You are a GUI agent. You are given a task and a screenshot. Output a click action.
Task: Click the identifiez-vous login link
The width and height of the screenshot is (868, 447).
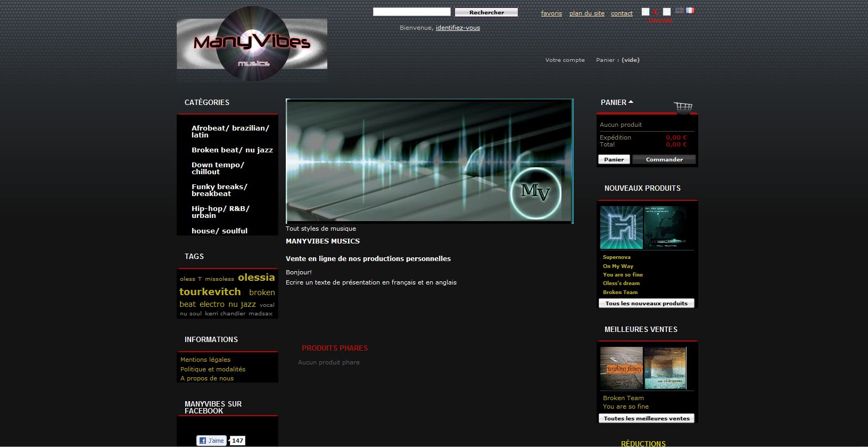(458, 28)
